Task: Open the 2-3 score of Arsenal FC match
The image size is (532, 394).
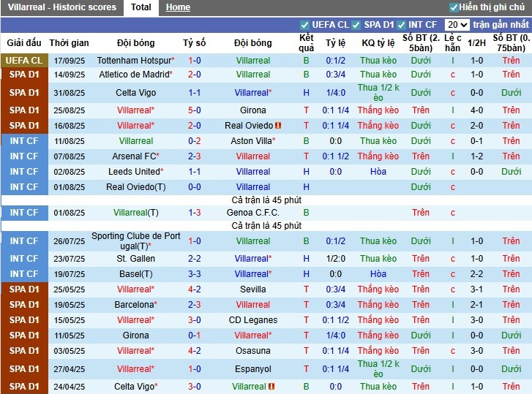Action: pos(195,156)
